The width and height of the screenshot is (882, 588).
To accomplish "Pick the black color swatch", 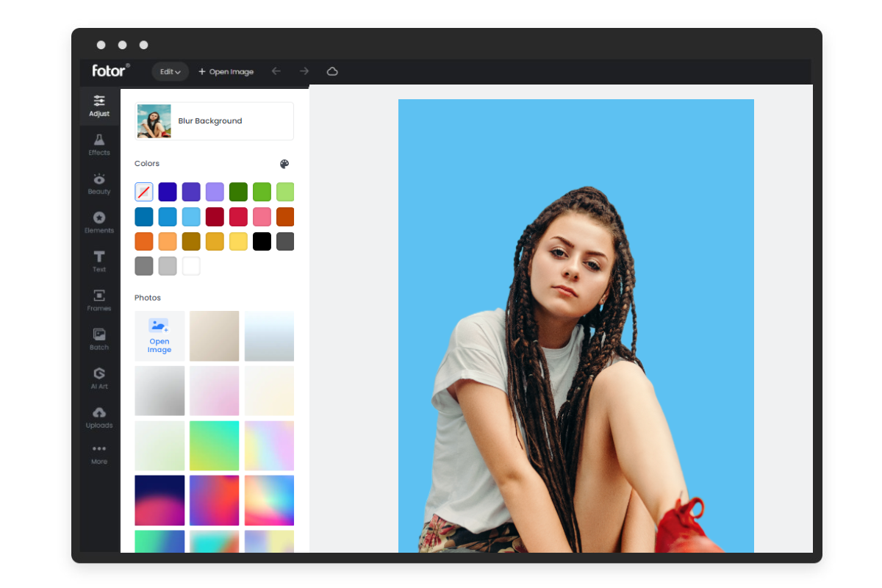I will point(262,241).
